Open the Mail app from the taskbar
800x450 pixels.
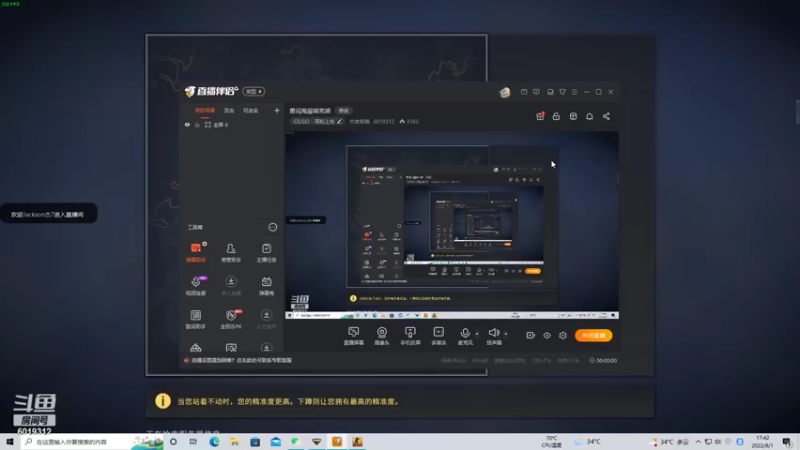[x=276, y=441]
